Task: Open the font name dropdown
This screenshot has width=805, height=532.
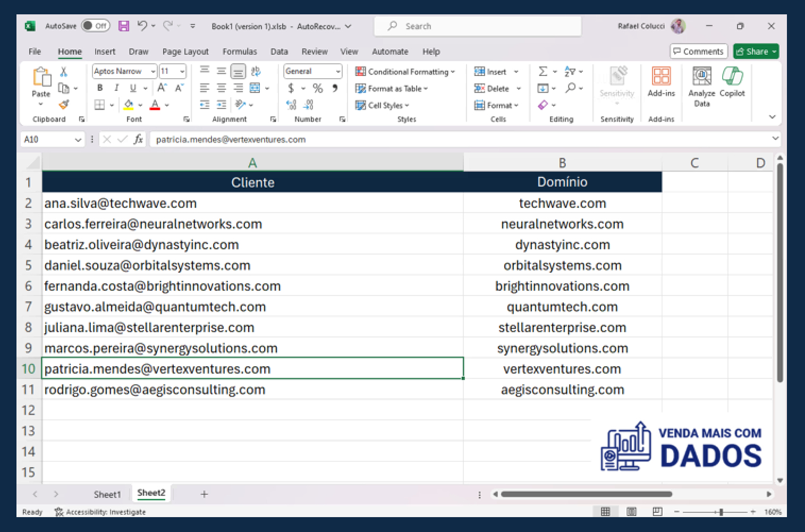Action: point(153,71)
